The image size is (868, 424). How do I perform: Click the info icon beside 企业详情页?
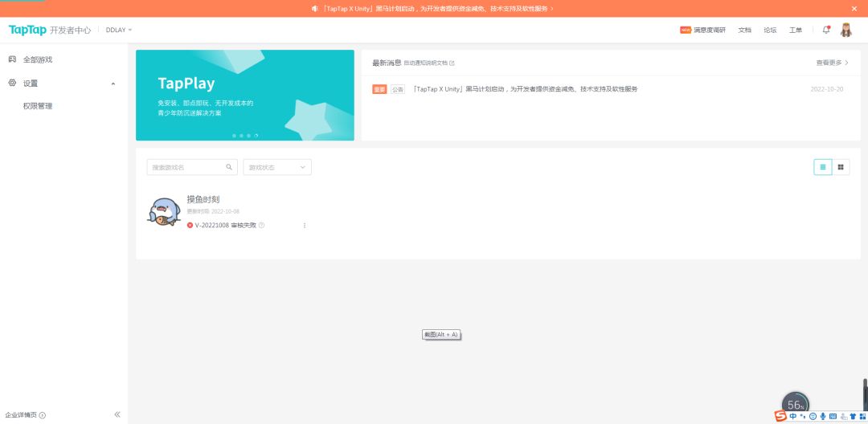42,415
